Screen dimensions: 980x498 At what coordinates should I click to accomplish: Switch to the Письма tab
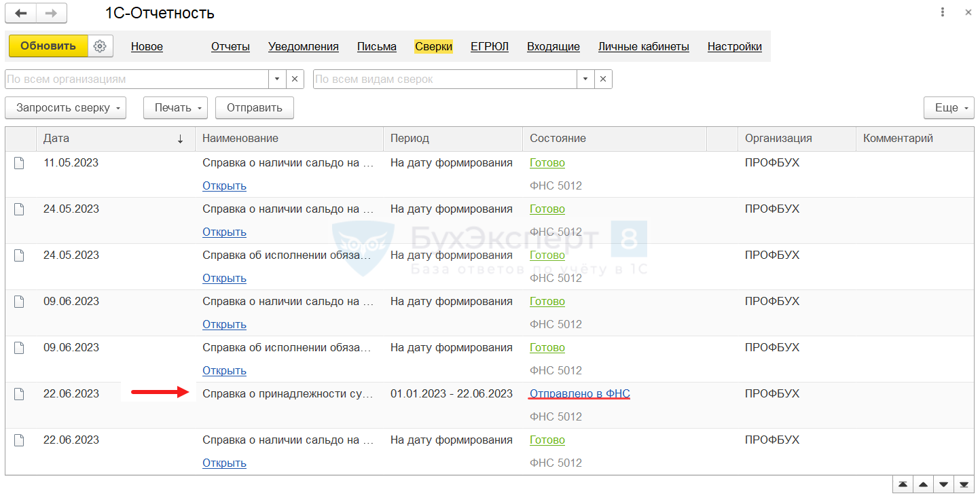377,46
